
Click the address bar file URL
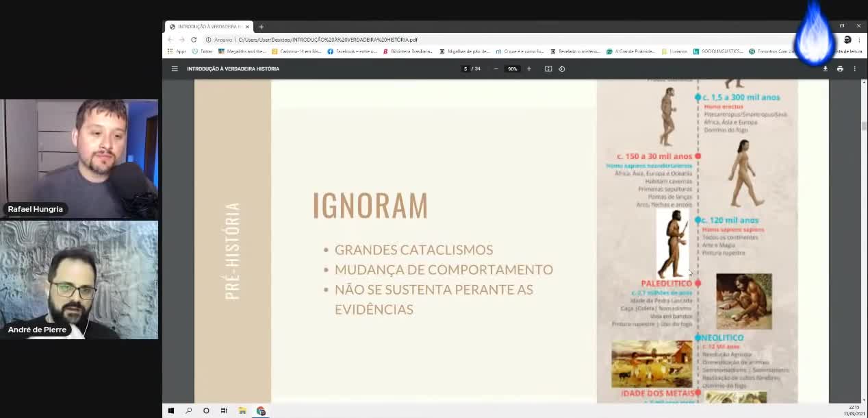(328, 40)
